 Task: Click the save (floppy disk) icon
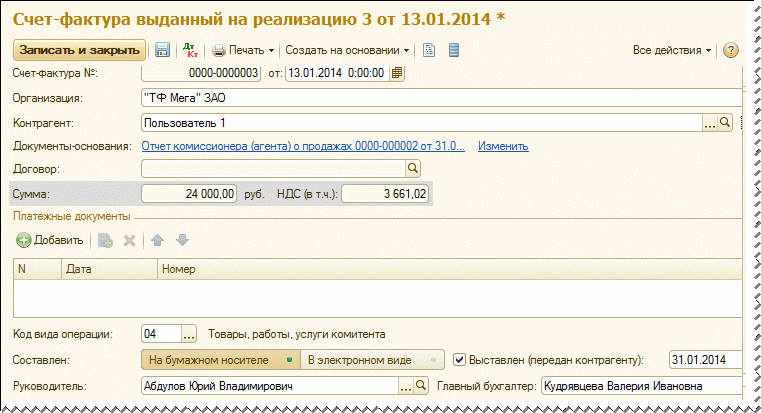[x=162, y=50]
